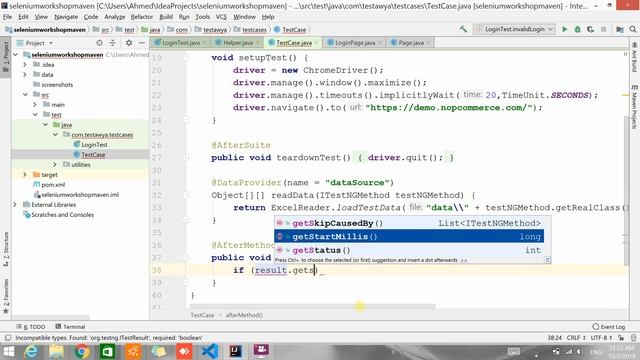
Task: Select screenshots folder in tree
Action: (57, 84)
